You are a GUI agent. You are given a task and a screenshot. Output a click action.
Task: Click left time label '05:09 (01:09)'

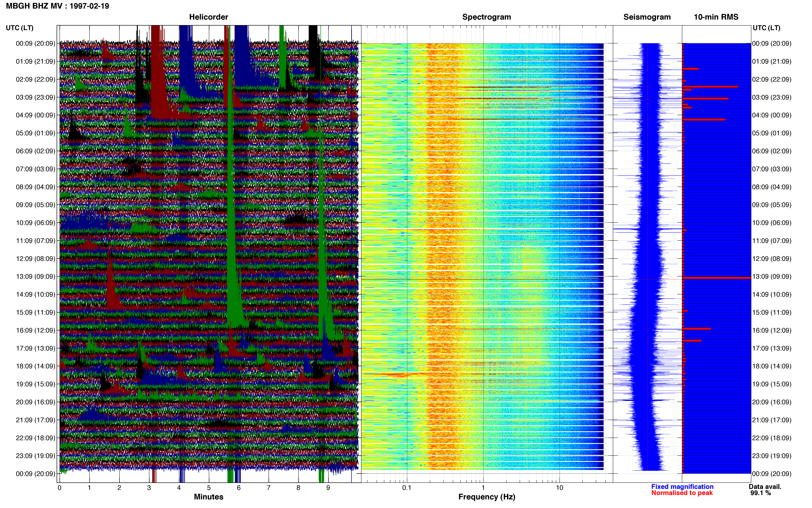(36, 133)
